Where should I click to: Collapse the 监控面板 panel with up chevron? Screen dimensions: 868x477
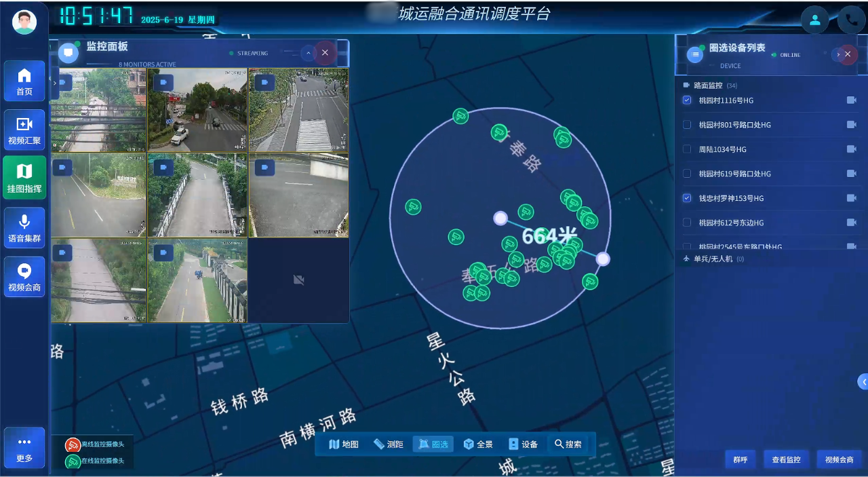click(x=309, y=53)
